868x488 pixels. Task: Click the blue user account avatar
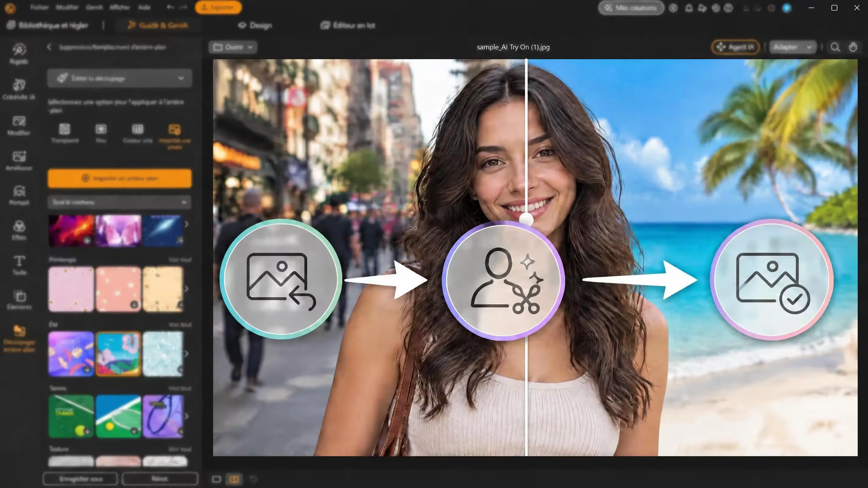coord(786,8)
